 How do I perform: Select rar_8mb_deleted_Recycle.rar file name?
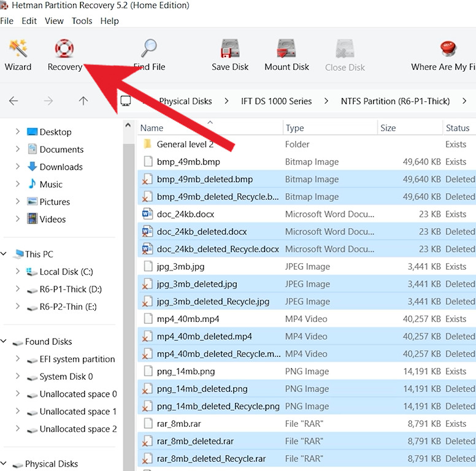click(211, 459)
